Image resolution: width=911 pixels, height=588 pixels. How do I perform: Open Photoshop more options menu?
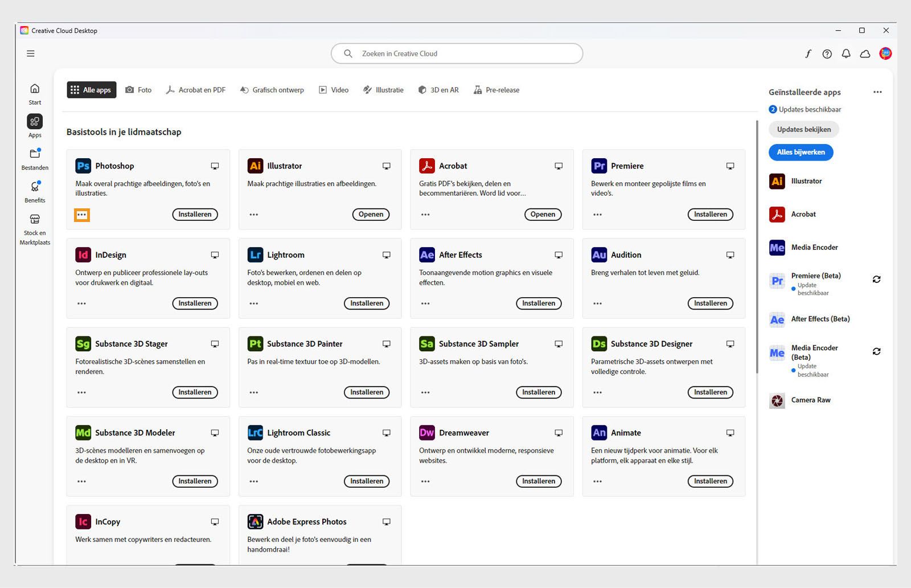point(82,215)
